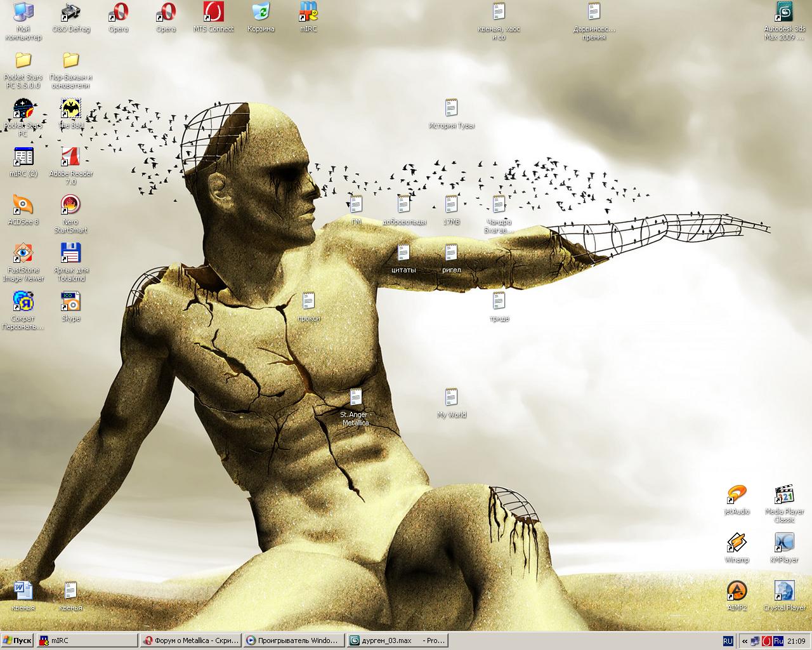Select the Adobe Reader 7.0 shortcut
Viewport: 812px width, 650px height.
pyautogui.click(x=70, y=157)
